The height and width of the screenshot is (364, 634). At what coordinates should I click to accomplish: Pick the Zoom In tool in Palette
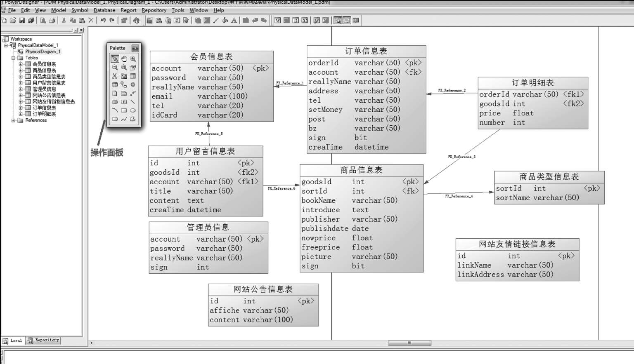133,59
